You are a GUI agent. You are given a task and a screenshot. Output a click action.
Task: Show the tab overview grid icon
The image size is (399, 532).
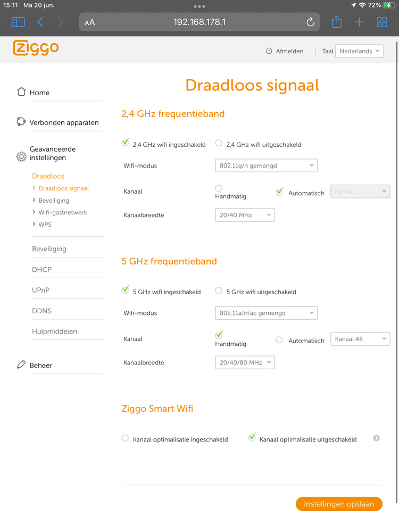[382, 22]
